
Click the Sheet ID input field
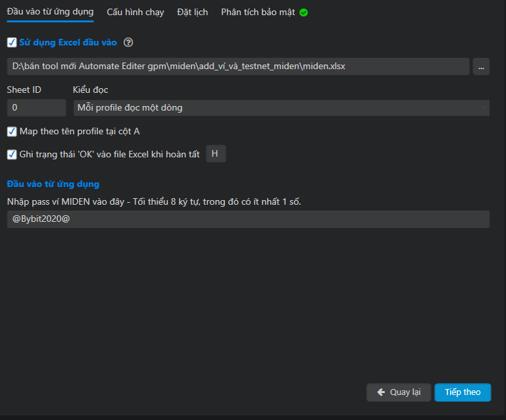coord(36,107)
